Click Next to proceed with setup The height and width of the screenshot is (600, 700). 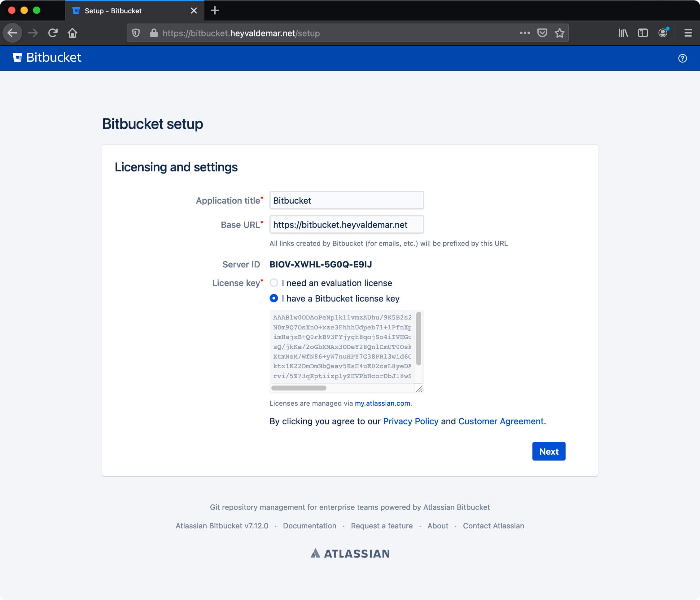coord(548,451)
